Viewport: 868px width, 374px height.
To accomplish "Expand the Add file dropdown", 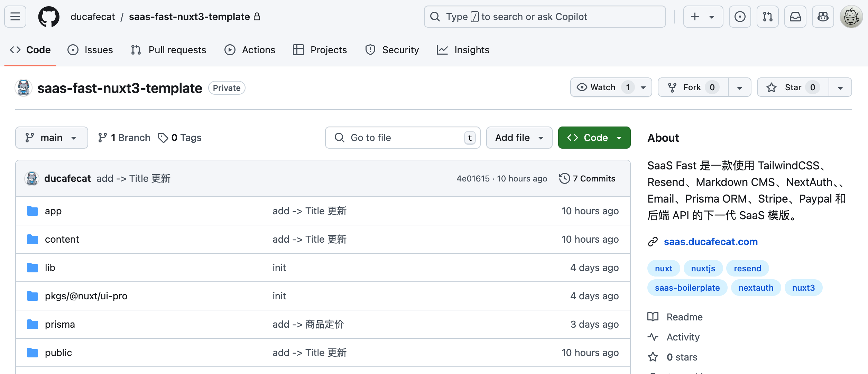I will (519, 138).
